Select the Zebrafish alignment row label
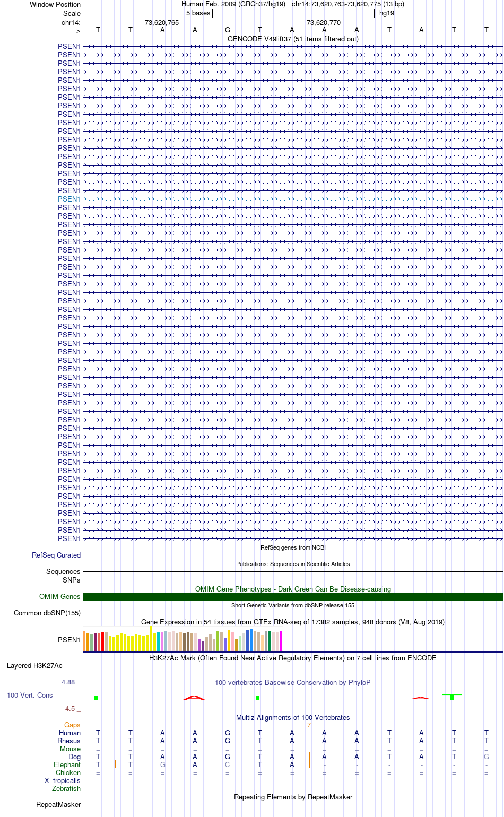Screen dimensions: 504x817 click(66, 789)
